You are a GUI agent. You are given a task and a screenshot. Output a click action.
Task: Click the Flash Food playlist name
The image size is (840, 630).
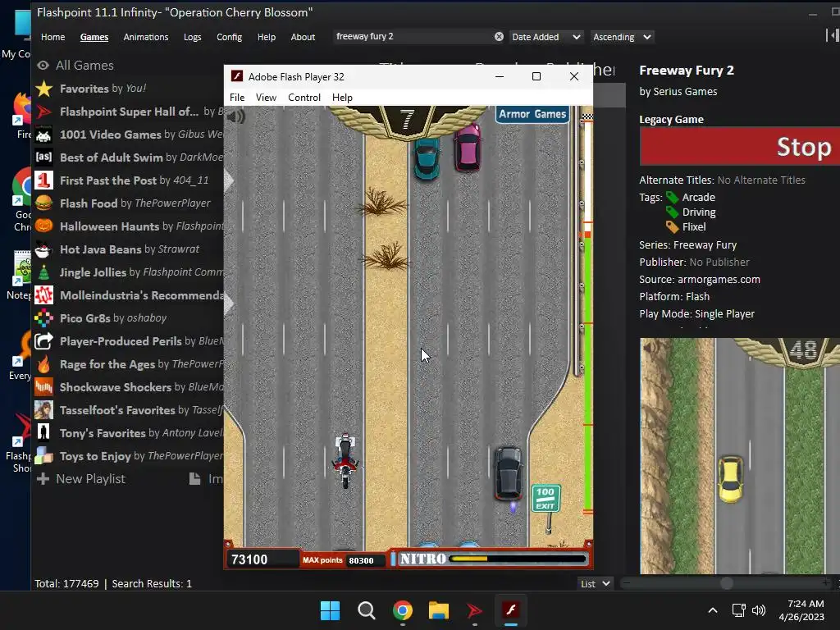tap(89, 203)
